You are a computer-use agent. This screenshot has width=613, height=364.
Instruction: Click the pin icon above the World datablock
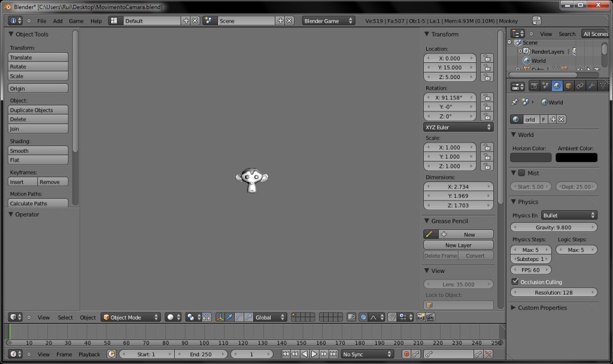click(514, 102)
